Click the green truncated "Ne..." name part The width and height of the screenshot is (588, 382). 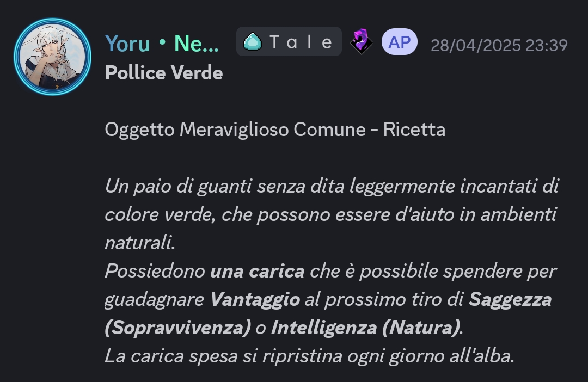196,44
